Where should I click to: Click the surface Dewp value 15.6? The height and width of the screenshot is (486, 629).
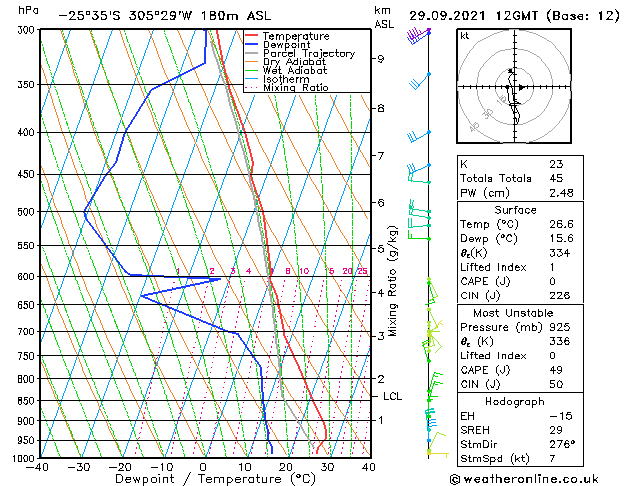561,238
